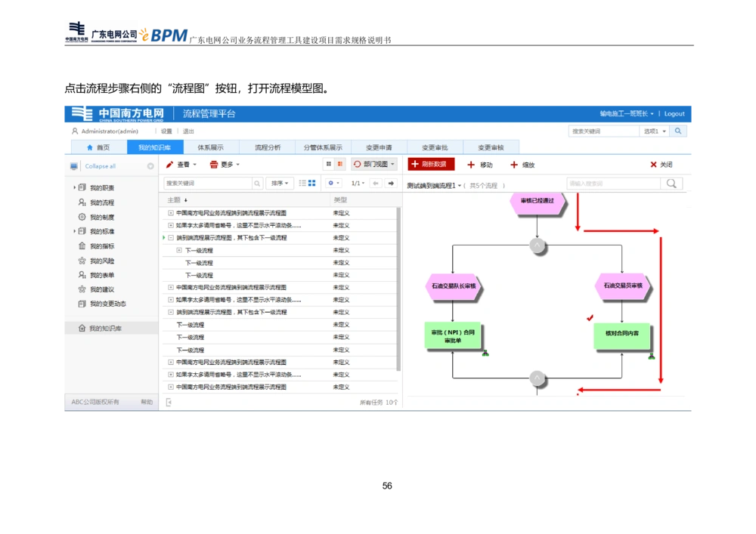
Task: Click the 我的指标 sidebar icon
Action: pos(82,246)
